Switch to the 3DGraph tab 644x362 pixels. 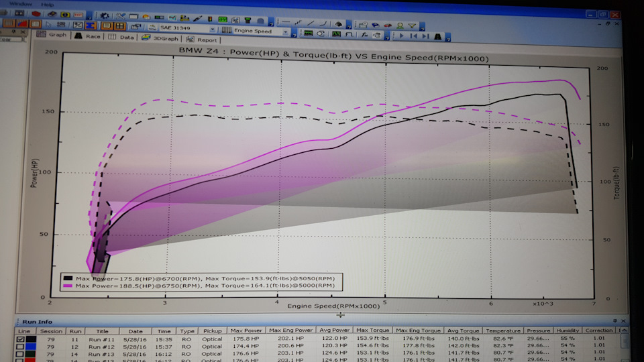click(x=160, y=38)
